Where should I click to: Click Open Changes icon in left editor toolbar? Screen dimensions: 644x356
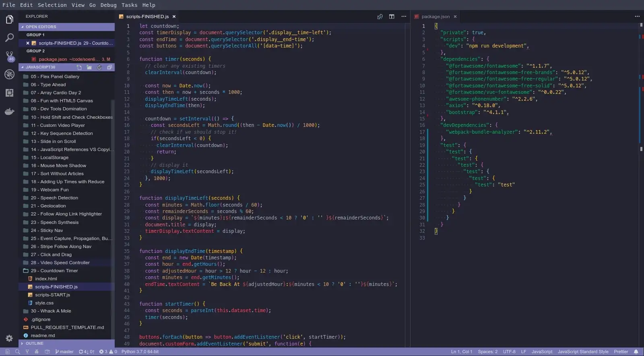380,17
